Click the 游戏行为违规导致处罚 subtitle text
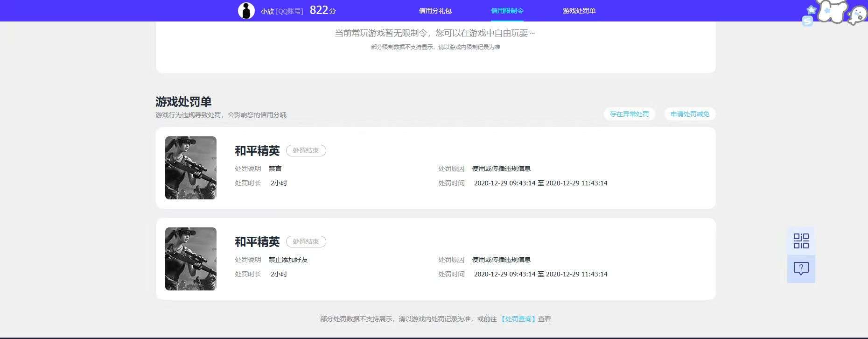868x339 pixels. coord(221,115)
